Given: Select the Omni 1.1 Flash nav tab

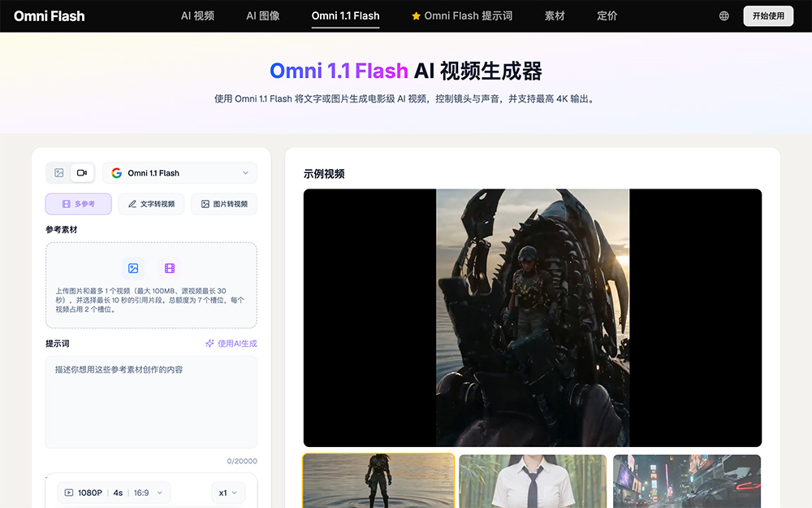Looking at the screenshot, I should (345, 16).
